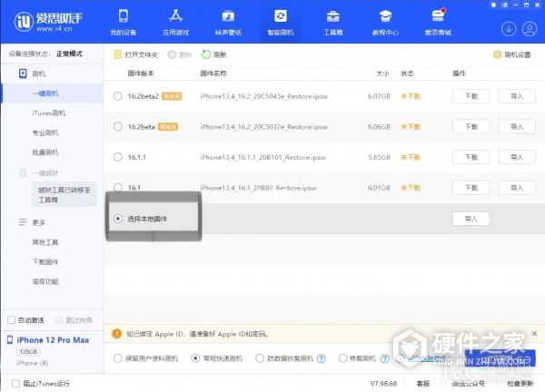The height and width of the screenshot is (392, 545).
Task: Click the 更多 list icon in sidebar
Action: pos(23,222)
